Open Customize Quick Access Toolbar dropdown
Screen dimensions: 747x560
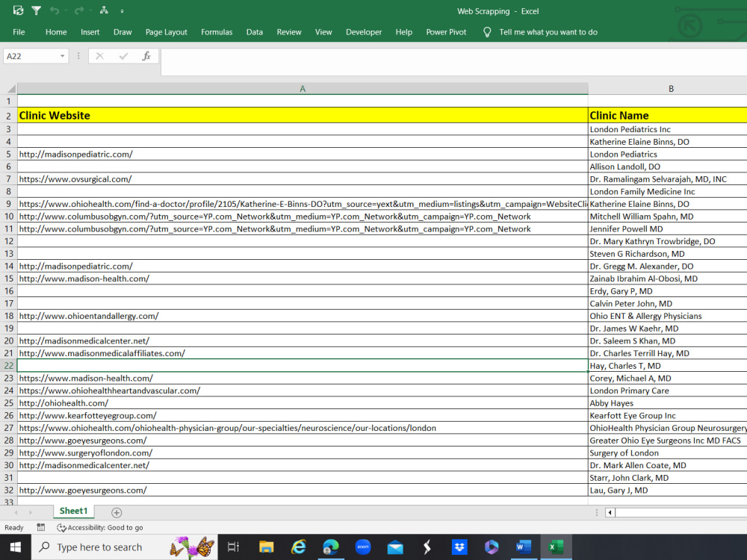(122, 11)
